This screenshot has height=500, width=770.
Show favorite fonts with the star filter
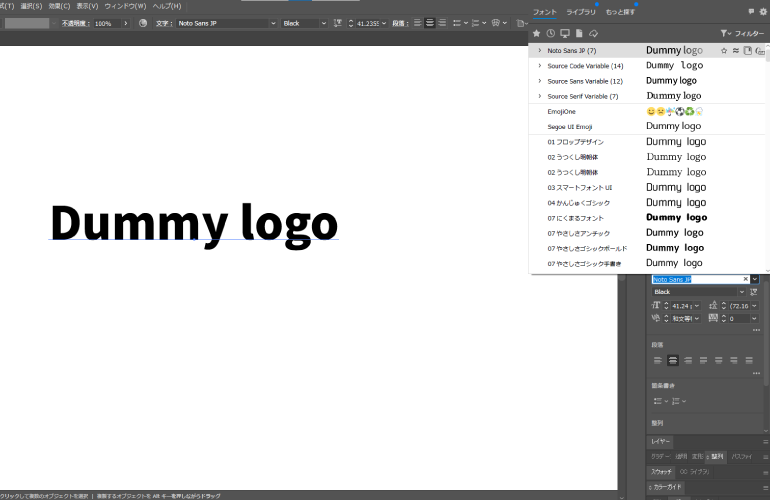(536, 33)
